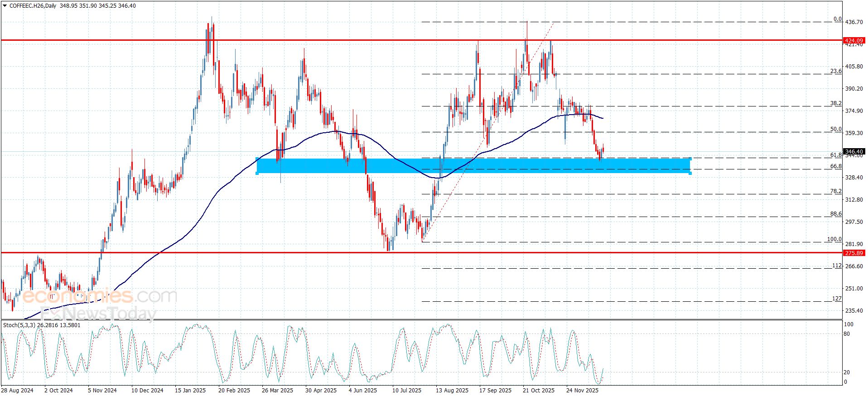This screenshot has height=396, width=868.
Task: Select the COFFEEC.H26,Daily chart title
Action: pos(33,6)
